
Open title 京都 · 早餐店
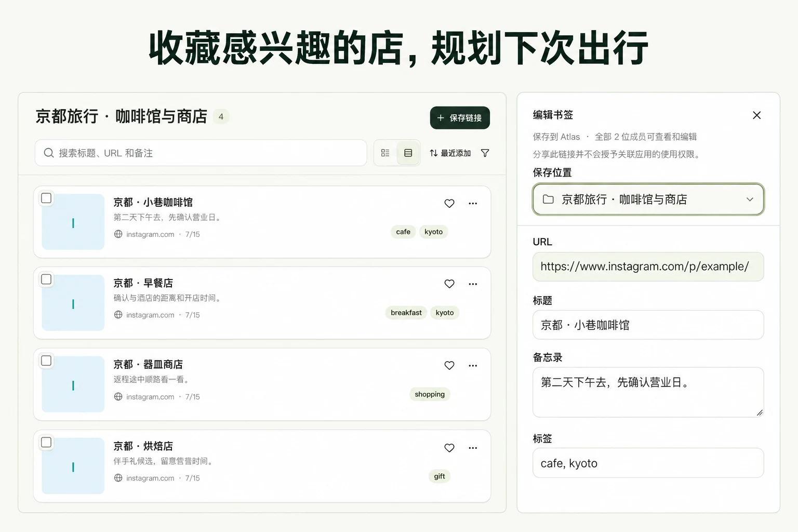tap(143, 283)
